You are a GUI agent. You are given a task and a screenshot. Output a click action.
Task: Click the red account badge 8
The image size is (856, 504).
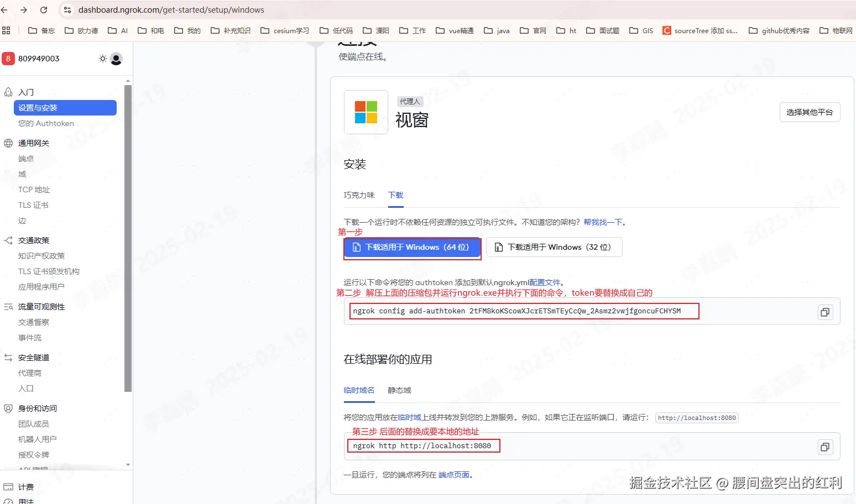tap(8, 59)
